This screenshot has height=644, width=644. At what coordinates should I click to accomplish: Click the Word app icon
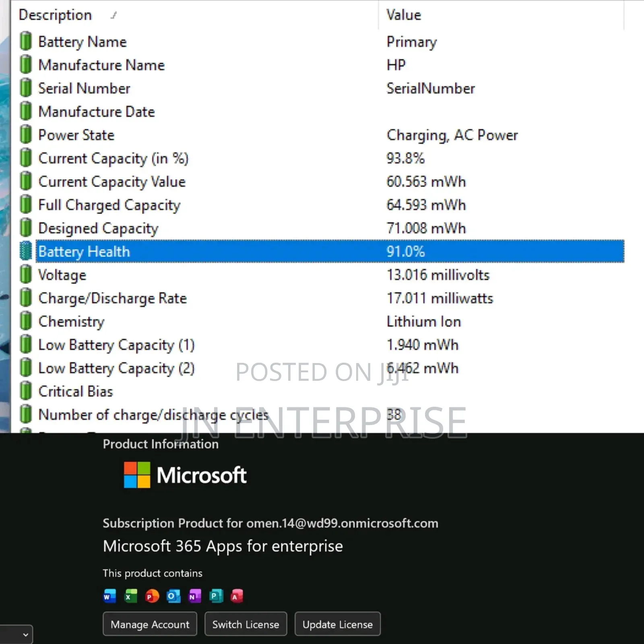point(109,596)
